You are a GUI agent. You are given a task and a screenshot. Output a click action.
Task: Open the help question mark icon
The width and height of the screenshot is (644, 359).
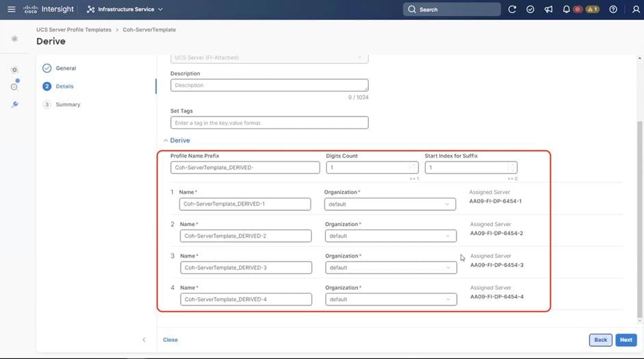pyautogui.click(x=613, y=9)
